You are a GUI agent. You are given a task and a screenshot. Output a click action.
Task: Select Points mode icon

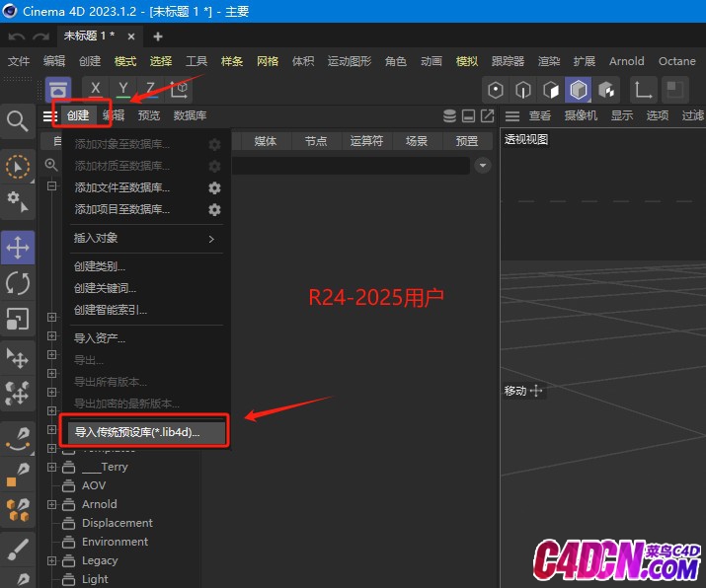pyautogui.click(x=496, y=90)
